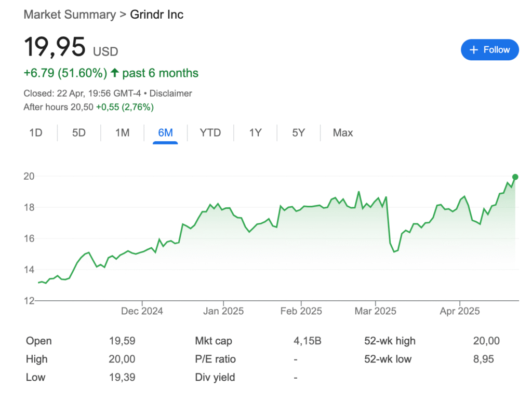Switch chart to the 1D range
532x401 pixels.
(36, 132)
